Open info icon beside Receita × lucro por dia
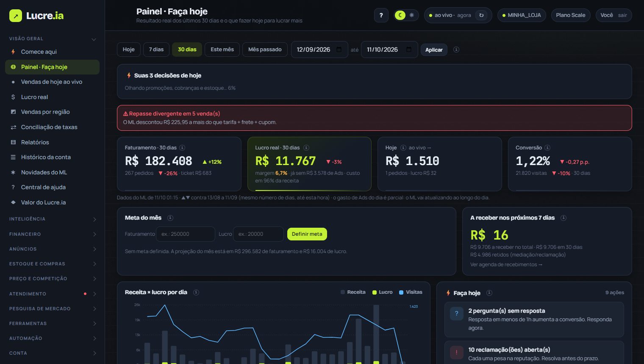The height and width of the screenshot is (364, 644). coord(196,292)
